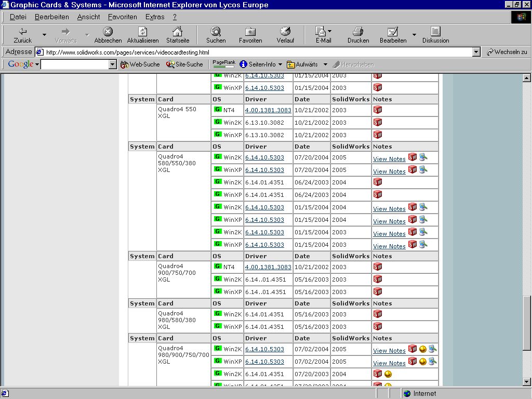Click the Drucken printer icon
532x399 pixels.
tap(358, 32)
